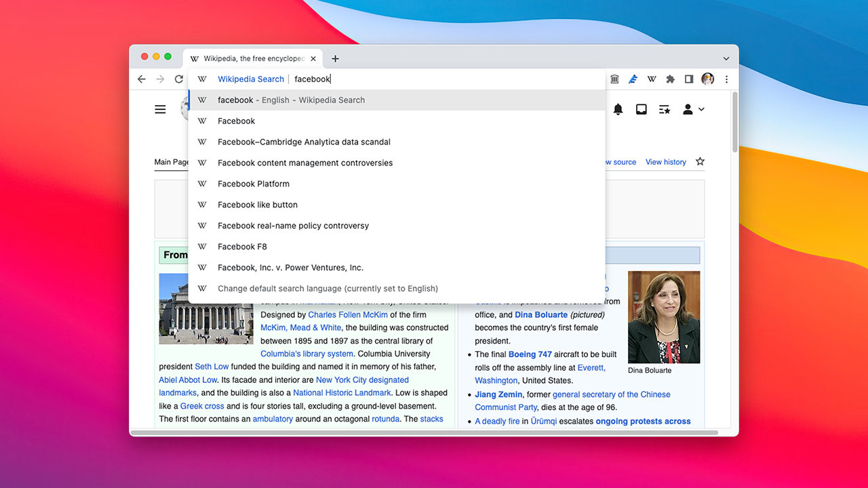The width and height of the screenshot is (868, 488).
Task: Pick the Facebook like button suggestion
Action: tap(397, 205)
